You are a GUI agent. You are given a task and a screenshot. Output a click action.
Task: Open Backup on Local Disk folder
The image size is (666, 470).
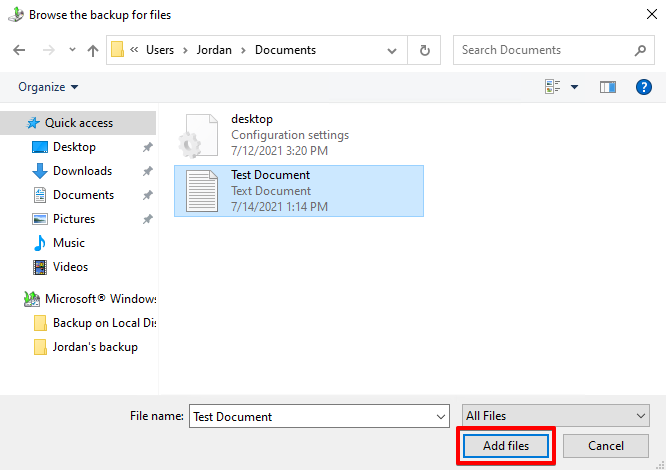(x=94, y=323)
